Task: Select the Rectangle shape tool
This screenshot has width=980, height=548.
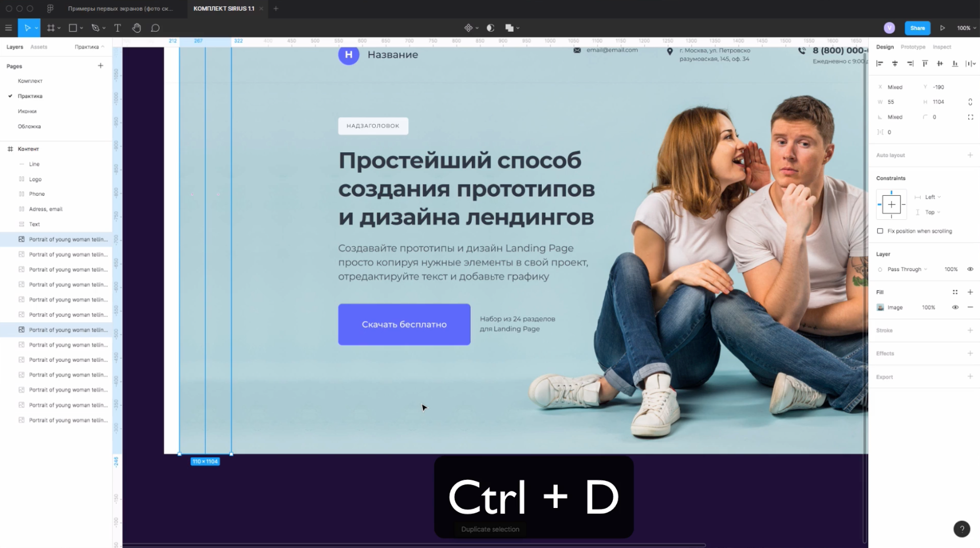Action: pos(73,28)
